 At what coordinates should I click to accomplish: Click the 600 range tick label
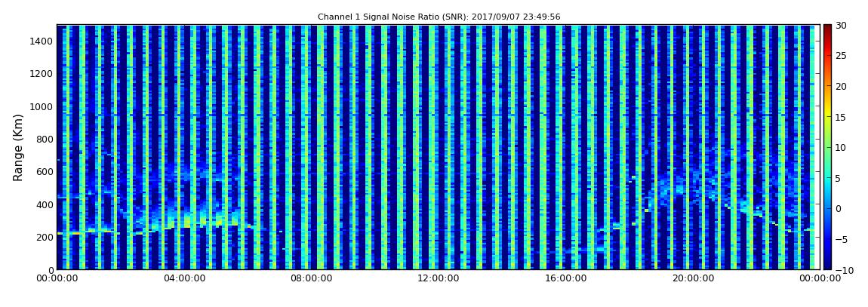[45, 171]
